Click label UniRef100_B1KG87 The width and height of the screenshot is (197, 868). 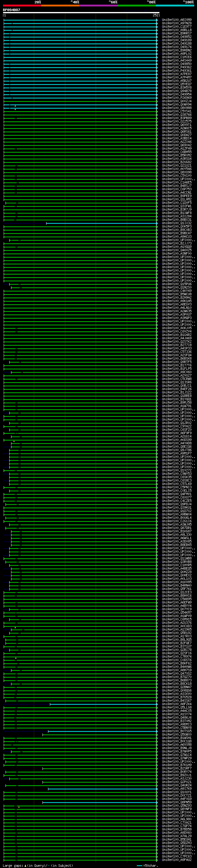176,531
